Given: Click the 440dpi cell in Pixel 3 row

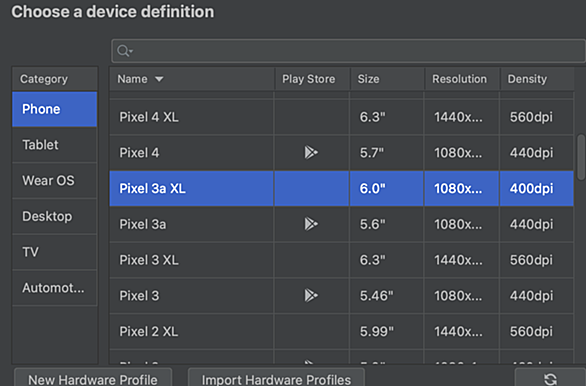Looking at the screenshot, I should click(x=537, y=296).
